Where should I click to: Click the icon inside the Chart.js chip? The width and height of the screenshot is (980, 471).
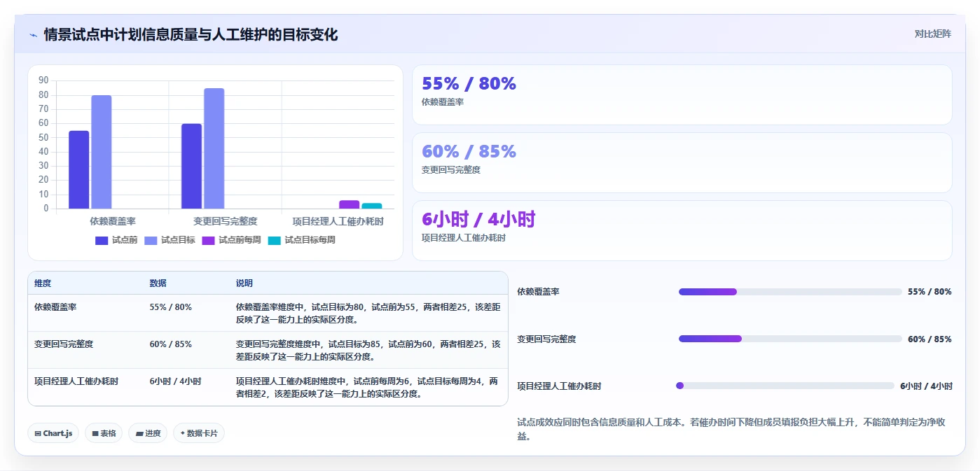click(38, 434)
